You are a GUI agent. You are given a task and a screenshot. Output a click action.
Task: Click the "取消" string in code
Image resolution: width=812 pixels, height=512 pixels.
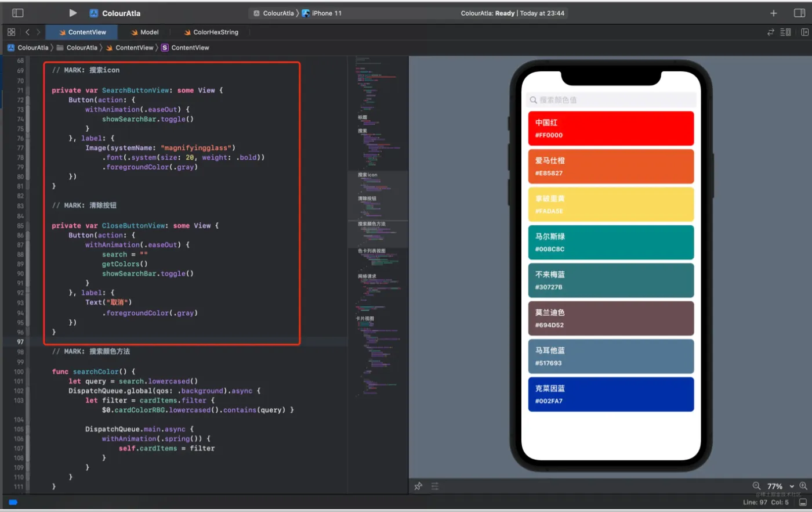pos(118,302)
